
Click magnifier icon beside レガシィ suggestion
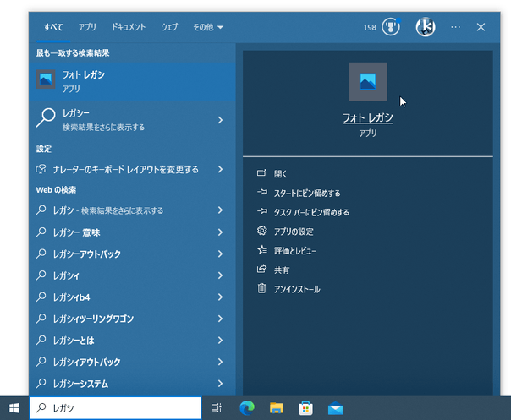(x=41, y=275)
